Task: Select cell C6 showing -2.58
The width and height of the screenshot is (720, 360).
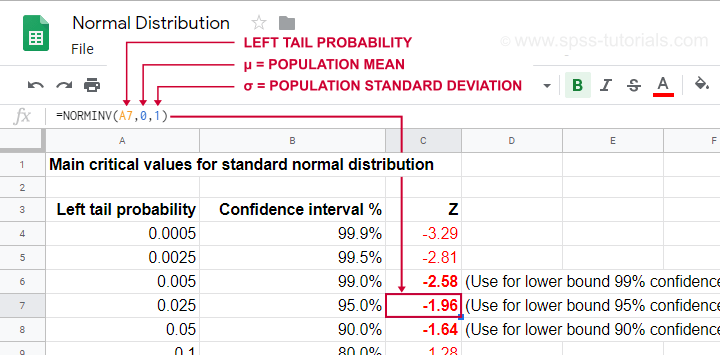Action: [423, 281]
